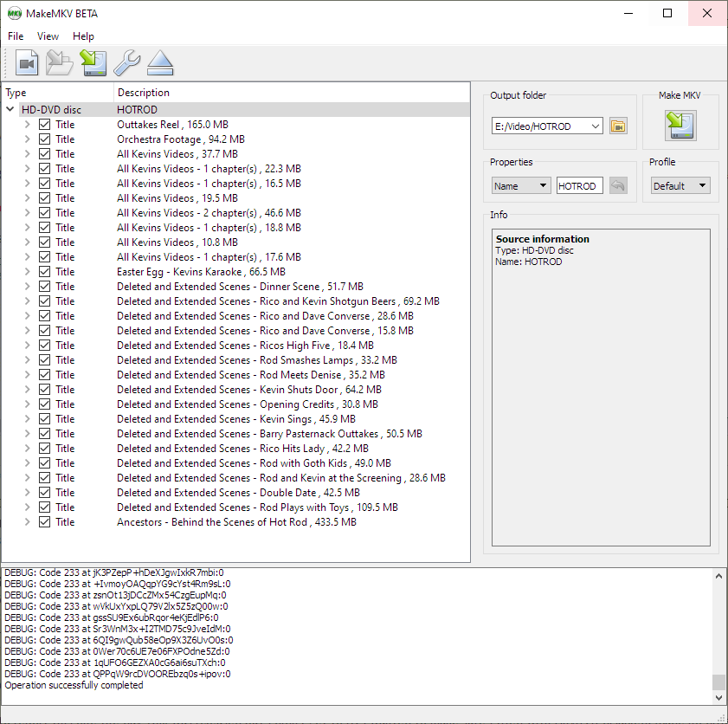Click the Open video file toolbar icon
This screenshot has width=728, height=724.
[27, 63]
